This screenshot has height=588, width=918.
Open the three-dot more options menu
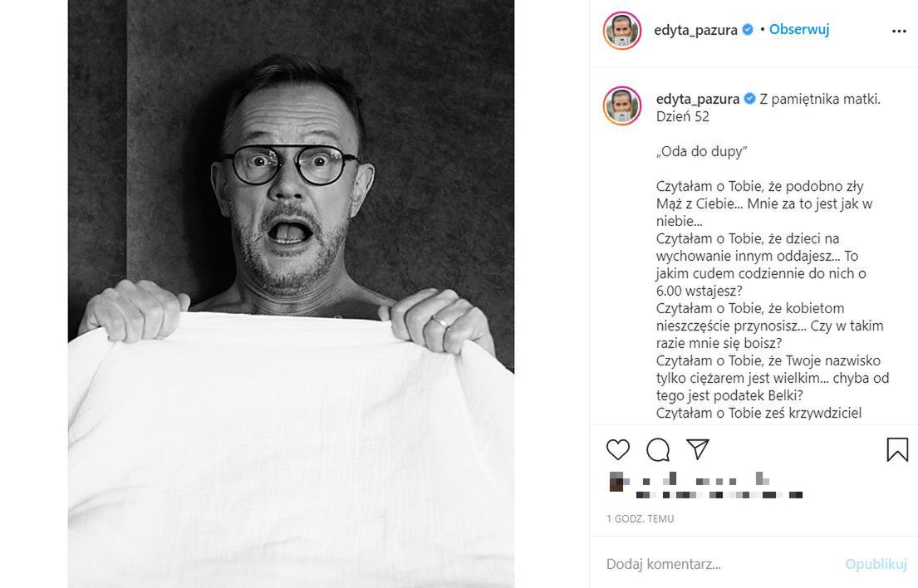899,31
